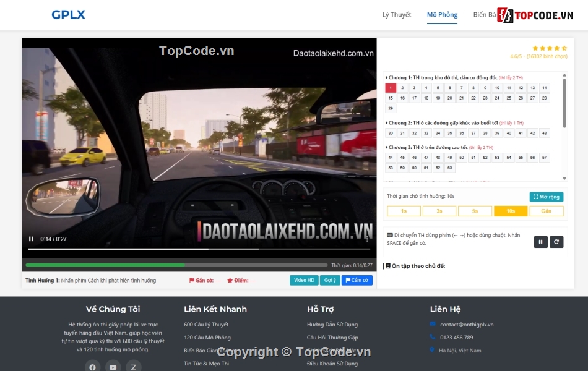The width and height of the screenshot is (588, 371).
Task: Click the phone icon beside 0123 456 789
Action: [x=433, y=337]
